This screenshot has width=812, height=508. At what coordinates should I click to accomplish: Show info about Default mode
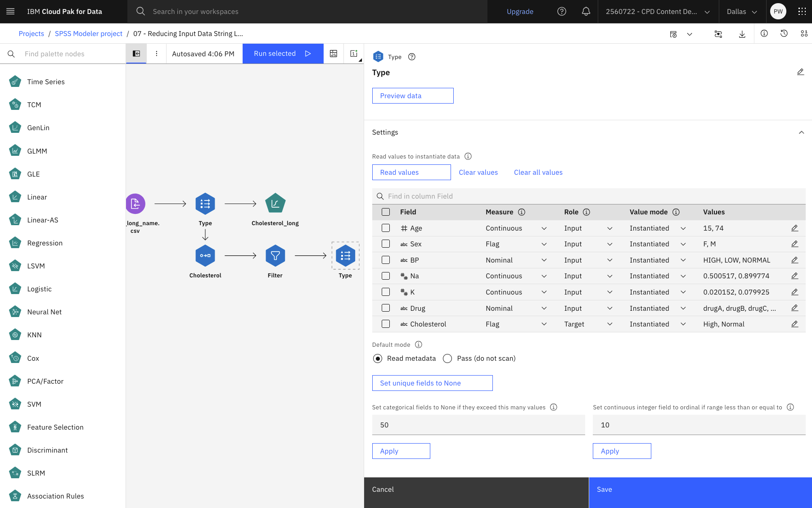419,345
